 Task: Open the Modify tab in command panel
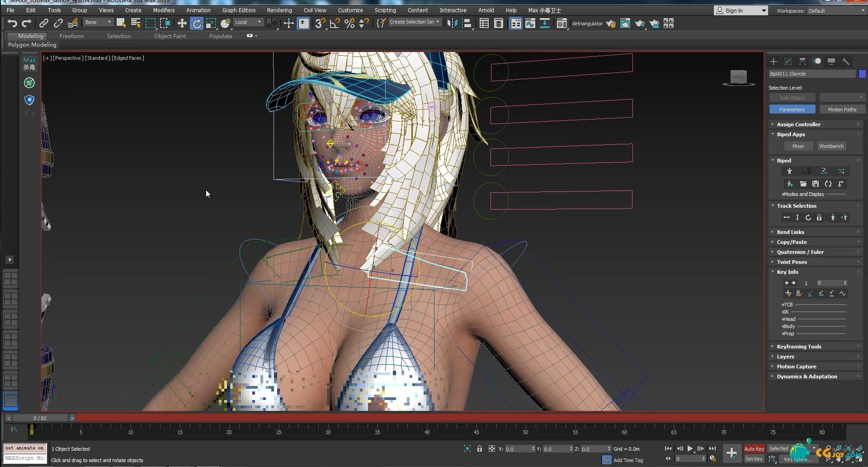[x=788, y=61]
